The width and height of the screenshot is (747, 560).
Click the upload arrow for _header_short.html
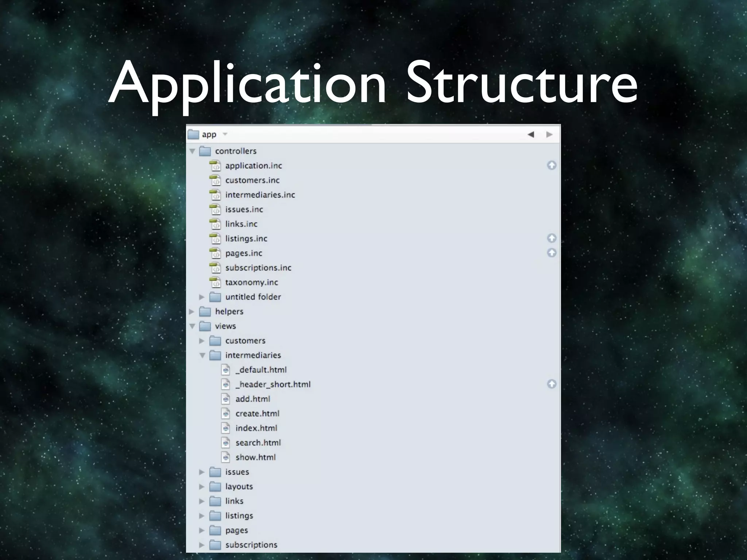(x=551, y=384)
